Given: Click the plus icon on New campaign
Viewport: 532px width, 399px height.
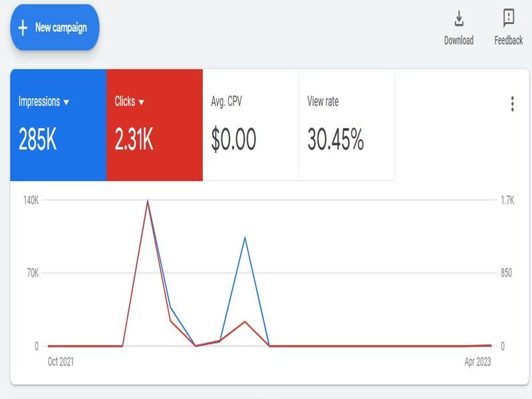Looking at the screenshot, I should pos(21,28).
